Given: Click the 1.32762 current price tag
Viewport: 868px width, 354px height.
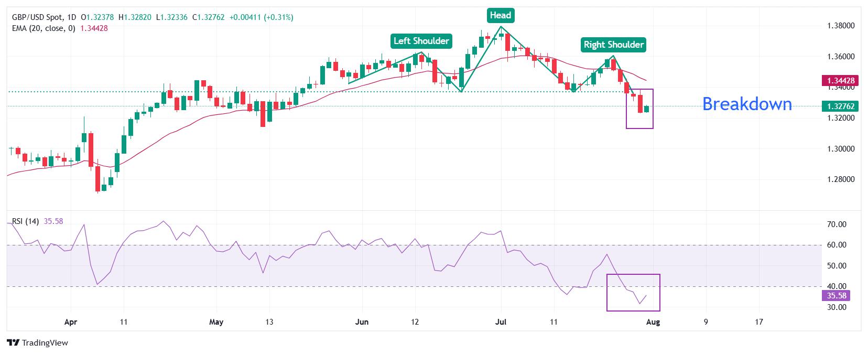Looking at the screenshot, I should pyautogui.click(x=841, y=106).
